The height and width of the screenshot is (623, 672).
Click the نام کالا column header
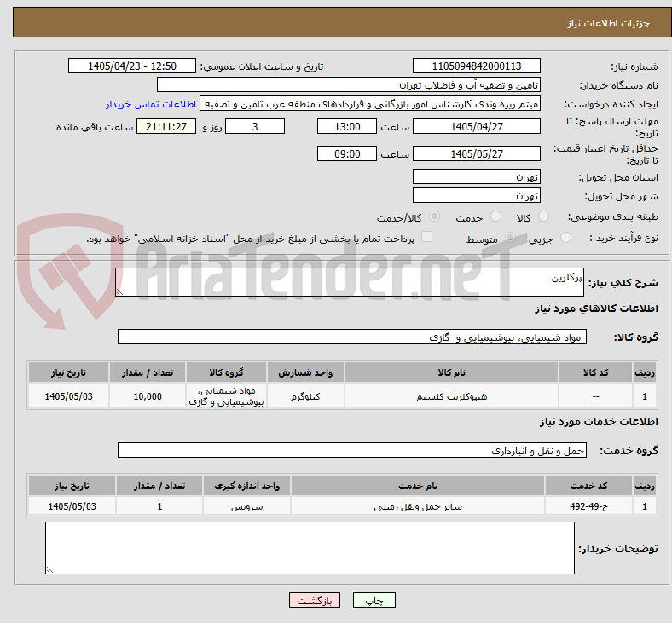(451, 372)
